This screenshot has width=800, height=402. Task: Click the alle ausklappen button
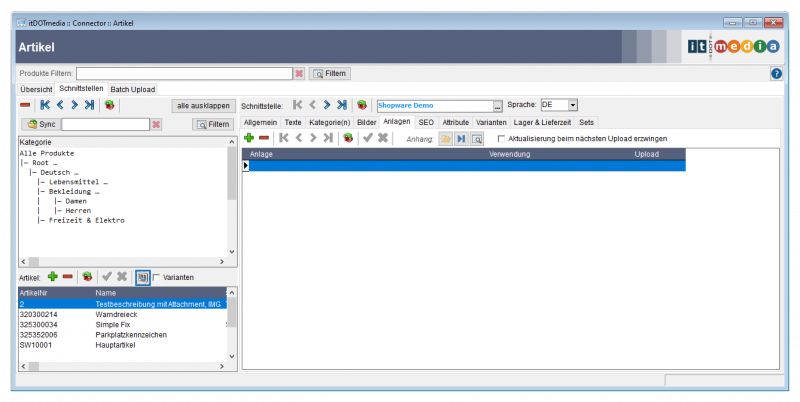[x=203, y=105]
